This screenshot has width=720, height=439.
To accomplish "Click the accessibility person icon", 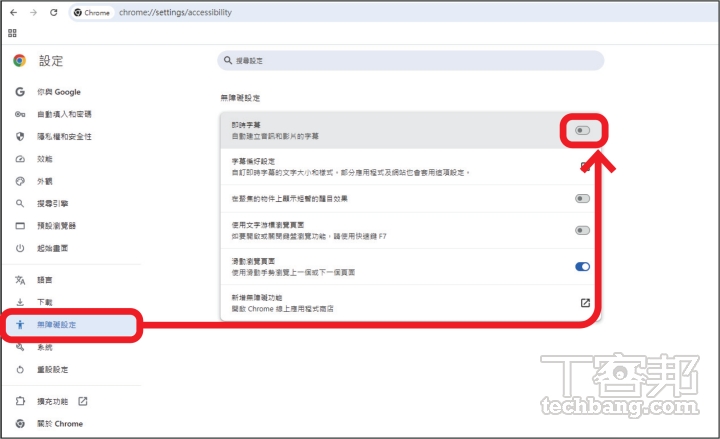I will [20, 325].
